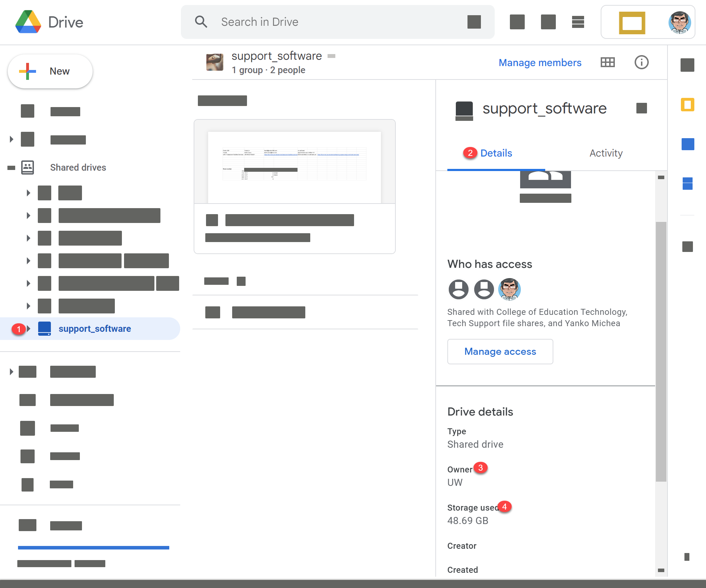706x588 pixels.
Task: Click the Google Drive logo
Action: 28,22
